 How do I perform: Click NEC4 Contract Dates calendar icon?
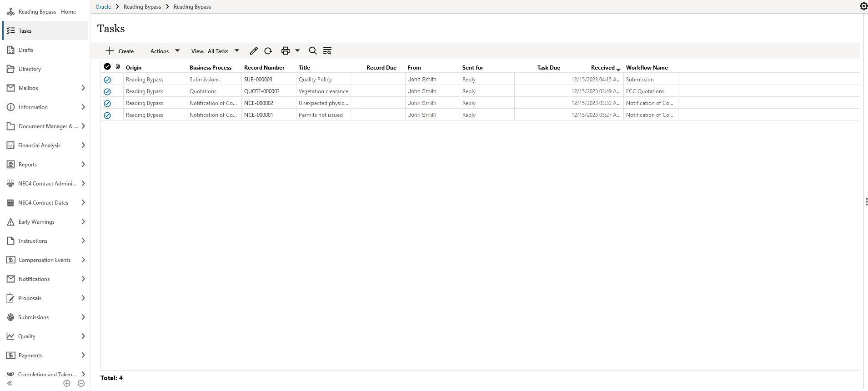point(11,203)
